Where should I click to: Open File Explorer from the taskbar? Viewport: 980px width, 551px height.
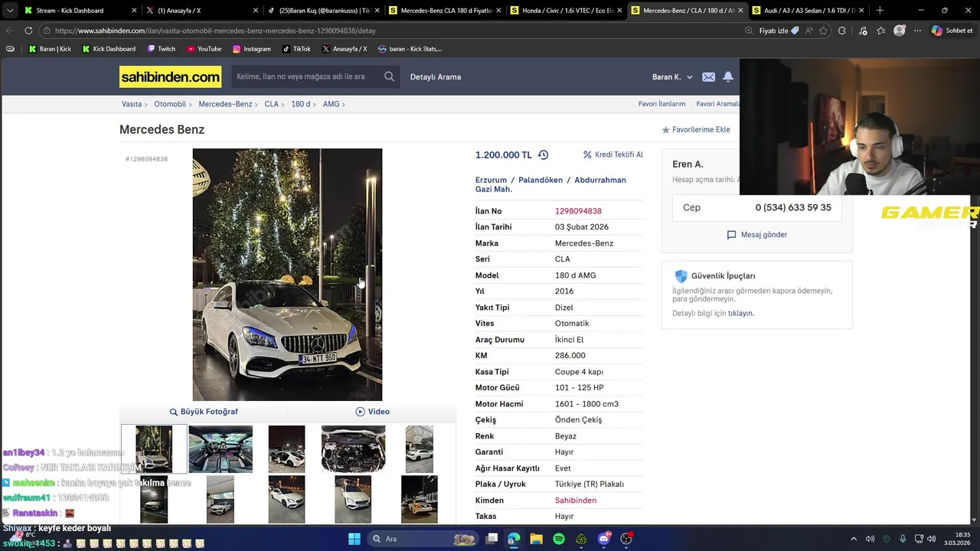point(537,539)
